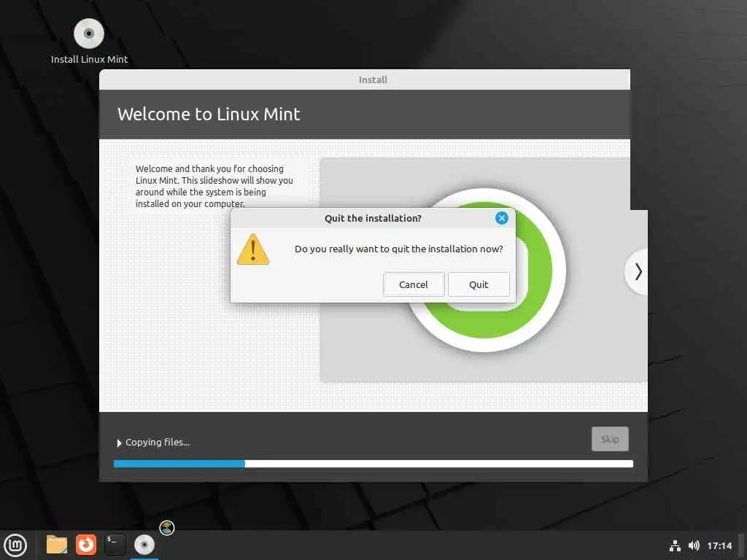This screenshot has height=560, width=747.
Task: Open the Install Linux Mint desktop icon
Action: pyautogui.click(x=89, y=42)
